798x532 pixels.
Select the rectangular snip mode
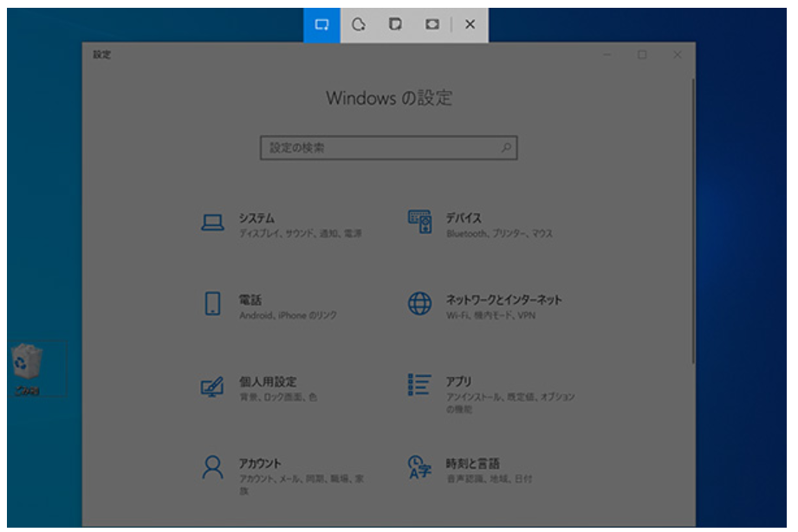321,24
